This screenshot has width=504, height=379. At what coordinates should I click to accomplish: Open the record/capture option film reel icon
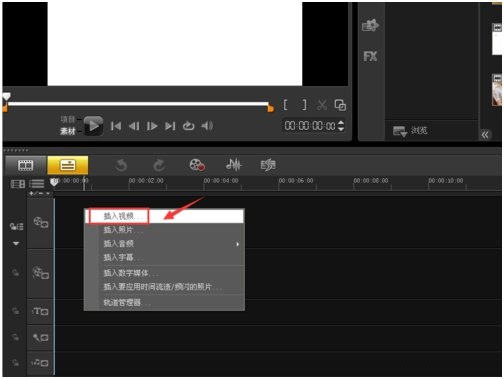(x=197, y=165)
